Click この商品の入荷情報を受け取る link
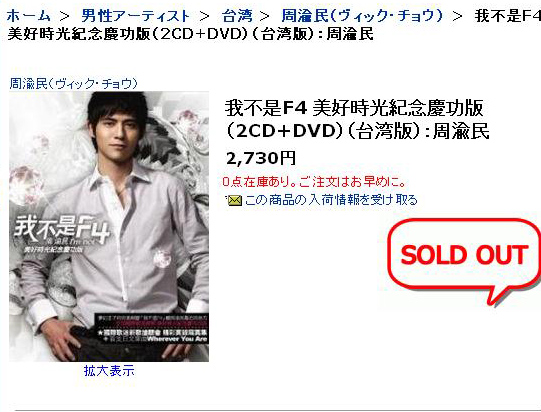Screen dimensions: 541x412 pyautogui.click(x=331, y=200)
